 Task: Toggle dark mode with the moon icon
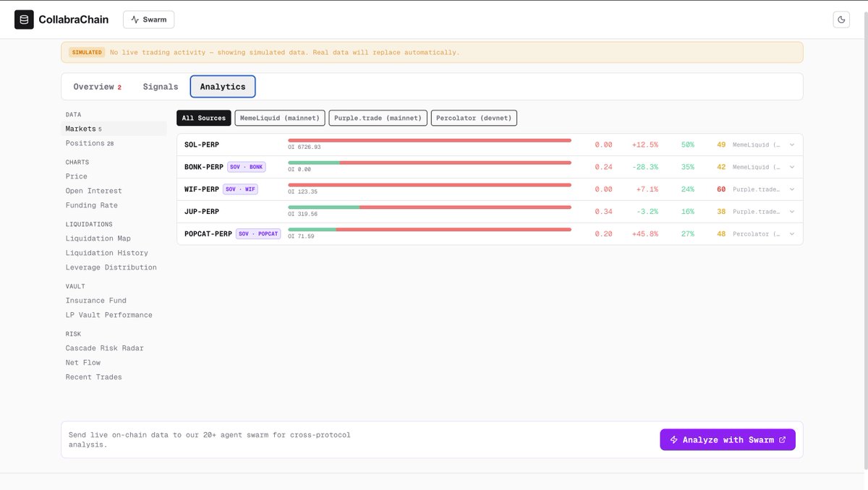click(841, 20)
